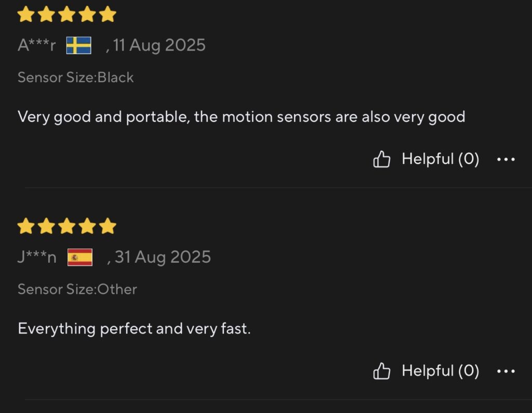Select the reviewer name A***r
The height and width of the screenshot is (413, 532).
coord(36,46)
